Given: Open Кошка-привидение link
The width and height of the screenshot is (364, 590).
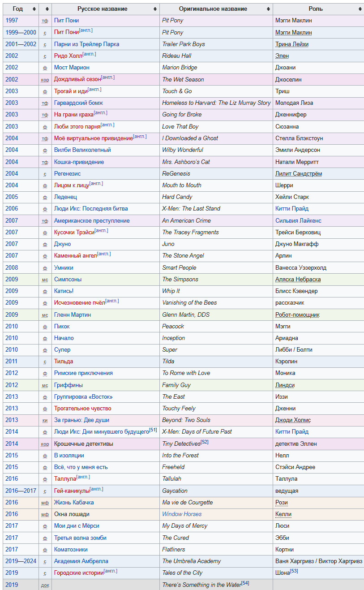Looking at the screenshot, I should (x=79, y=162).
